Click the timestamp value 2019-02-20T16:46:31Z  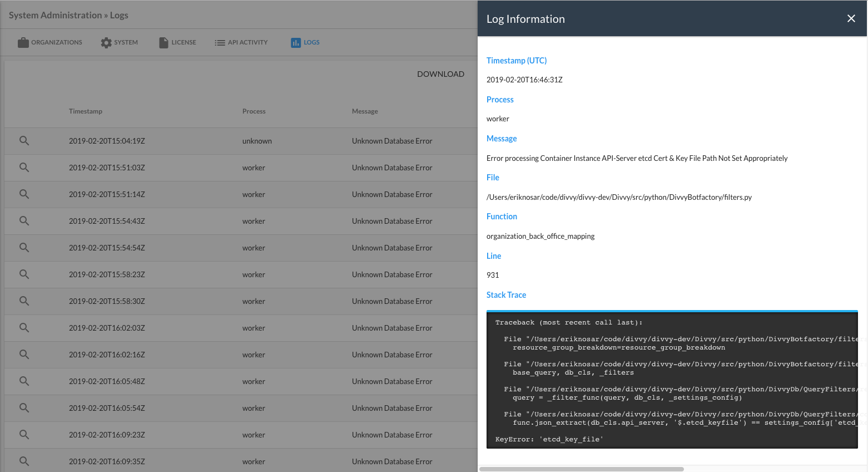(524, 80)
